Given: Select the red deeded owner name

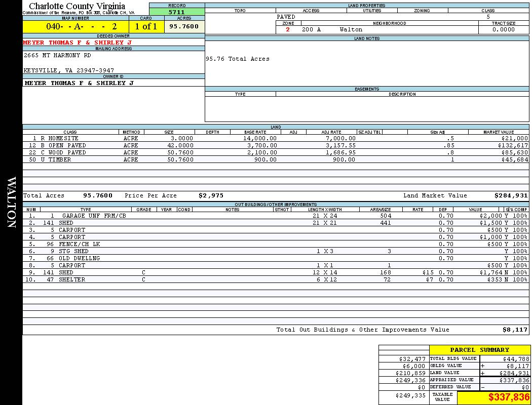Looking at the screenshot, I should (x=77, y=43).
